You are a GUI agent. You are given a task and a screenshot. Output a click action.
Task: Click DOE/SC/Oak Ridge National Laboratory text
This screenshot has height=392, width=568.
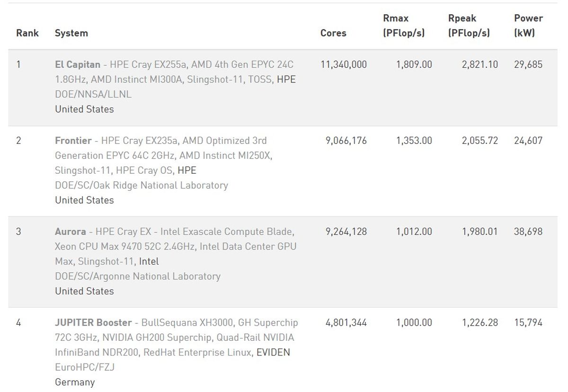coord(141,185)
